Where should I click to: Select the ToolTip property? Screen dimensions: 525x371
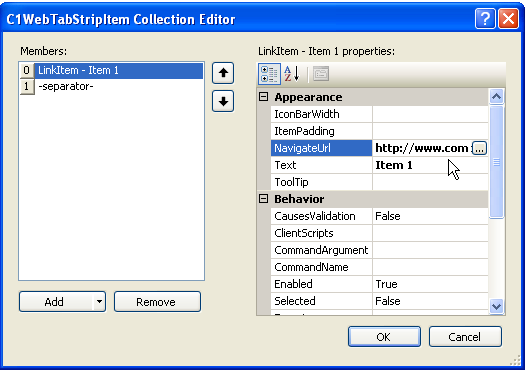[321, 182]
